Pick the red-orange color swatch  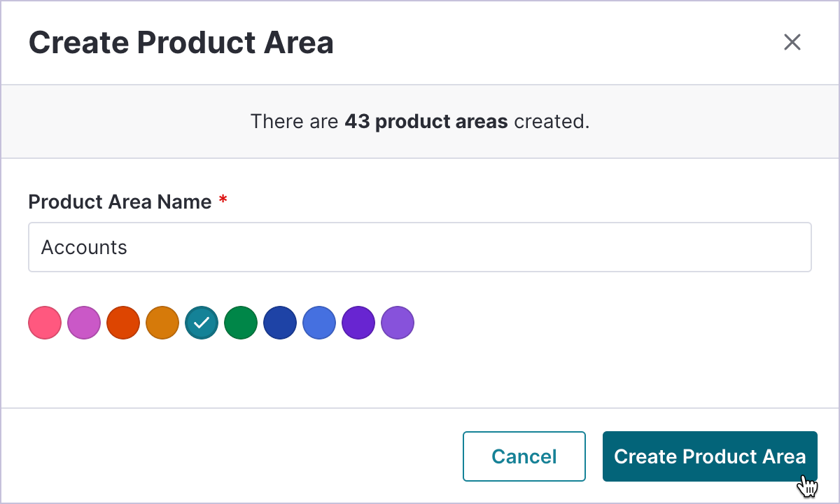[x=123, y=323]
